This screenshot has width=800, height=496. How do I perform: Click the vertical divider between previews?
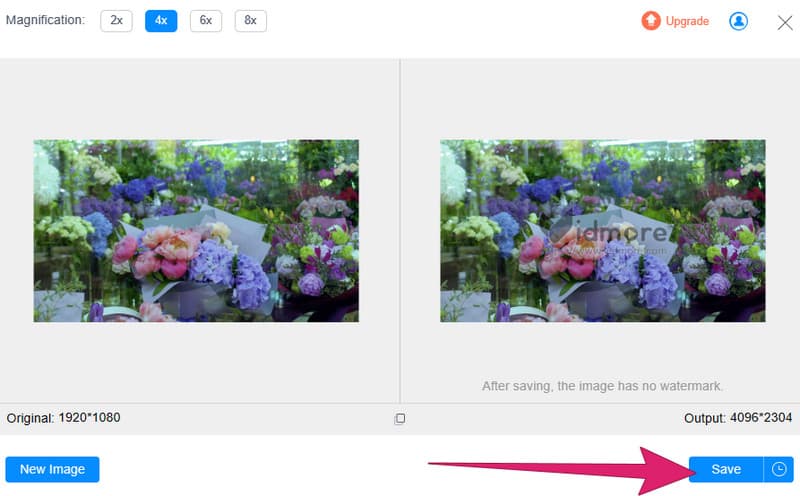(x=400, y=230)
